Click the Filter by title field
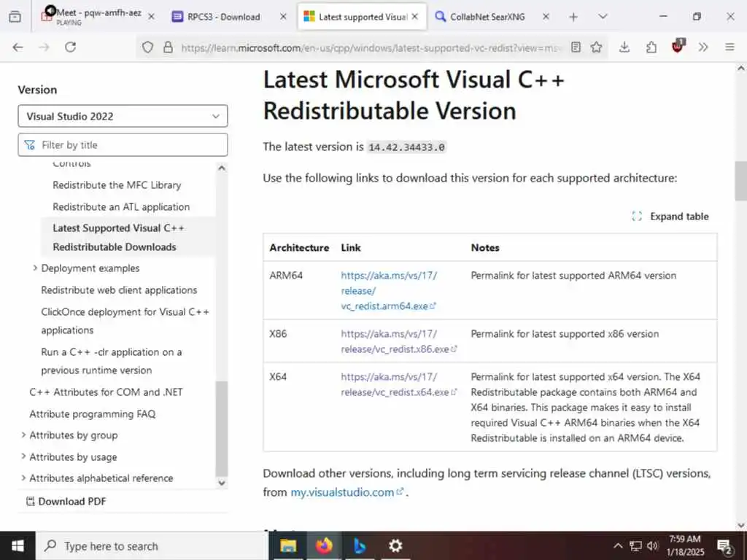This screenshot has height=560, width=747. coord(123,145)
